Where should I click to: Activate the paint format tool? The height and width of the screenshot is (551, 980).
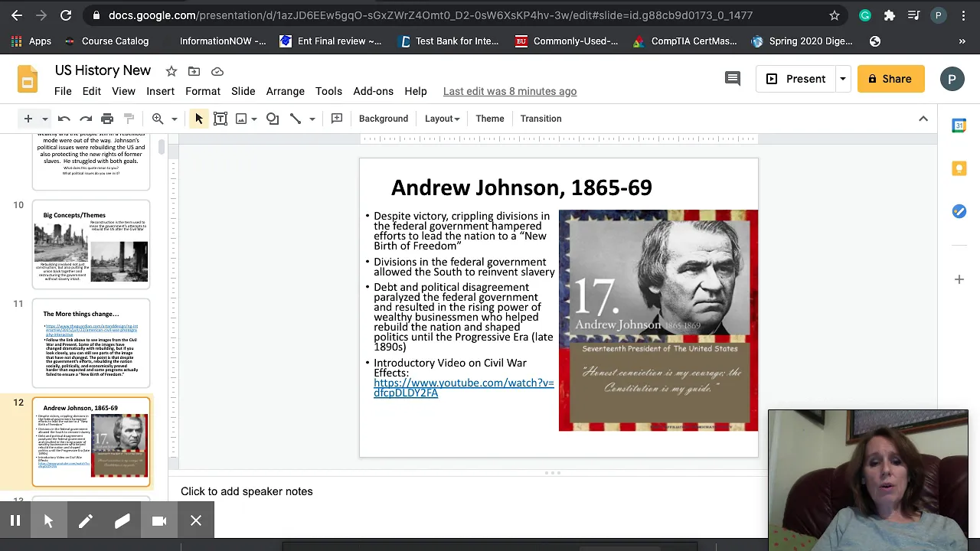[x=129, y=119]
